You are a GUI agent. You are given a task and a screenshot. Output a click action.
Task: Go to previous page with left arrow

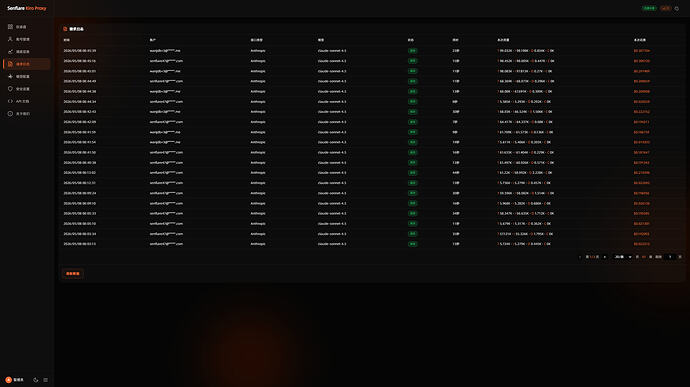click(x=580, y=257)
